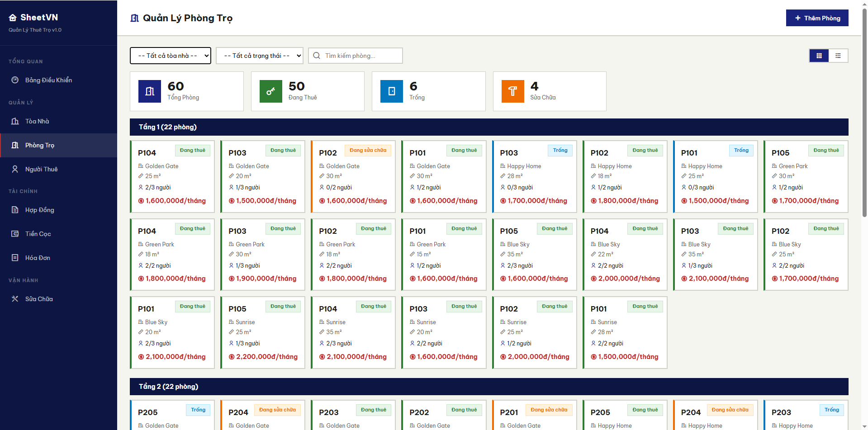This screenshot has height=430, width=868.
Task: Click the blue Tổng Phòng building icon
Action: click(x=150, y=91)
